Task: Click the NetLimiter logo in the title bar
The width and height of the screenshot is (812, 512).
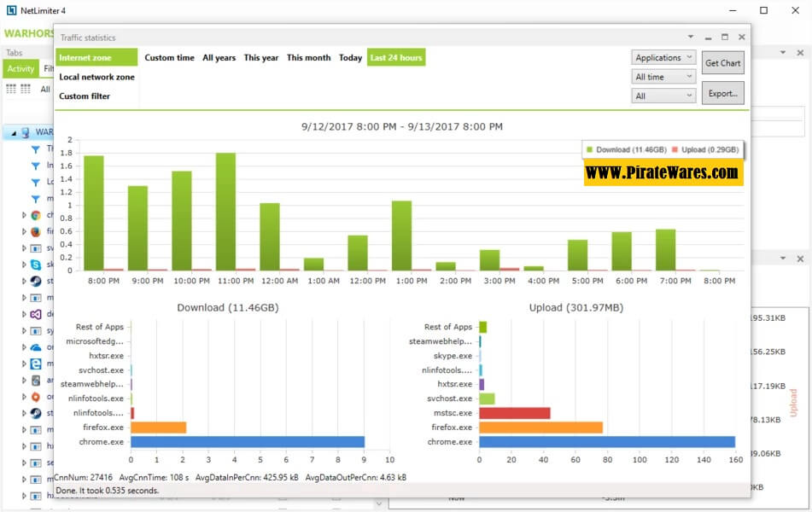Action: [x=11, y=10]
